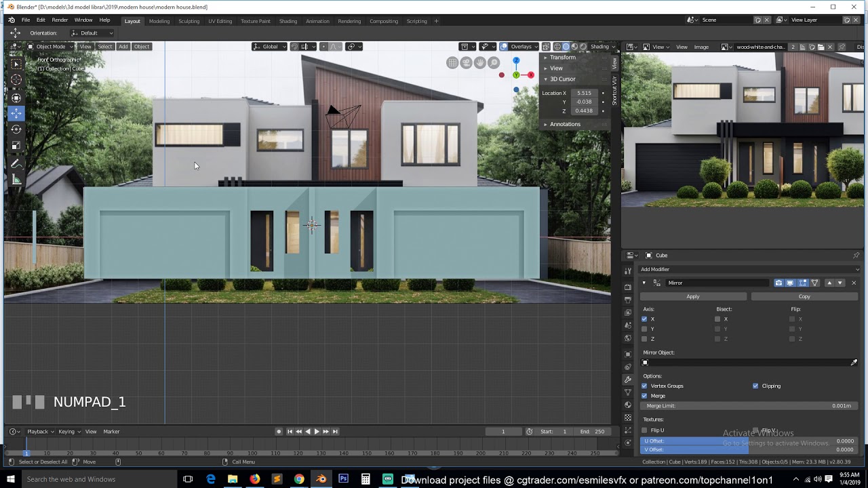Click the timeline Play button
Image resolution: width=868 pixels, height=488 pixels.
317,432
